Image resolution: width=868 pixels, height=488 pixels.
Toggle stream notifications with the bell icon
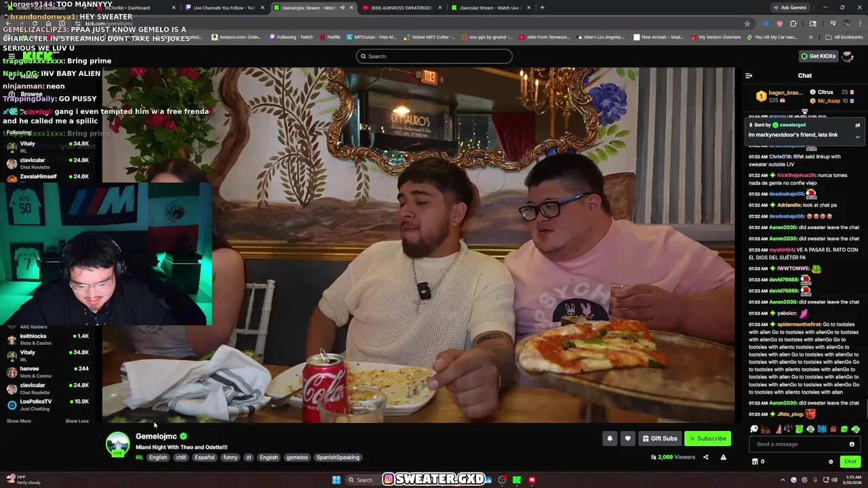tap(610, 439)
